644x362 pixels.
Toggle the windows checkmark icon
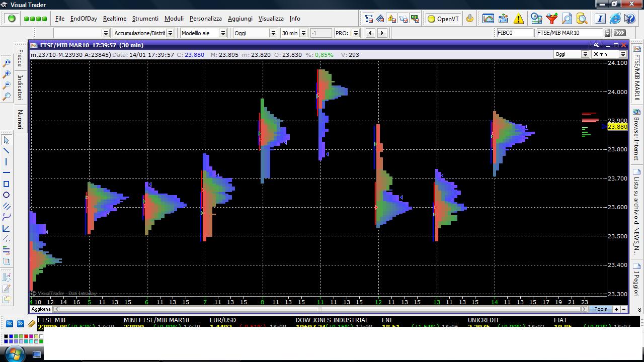point(404,19)
